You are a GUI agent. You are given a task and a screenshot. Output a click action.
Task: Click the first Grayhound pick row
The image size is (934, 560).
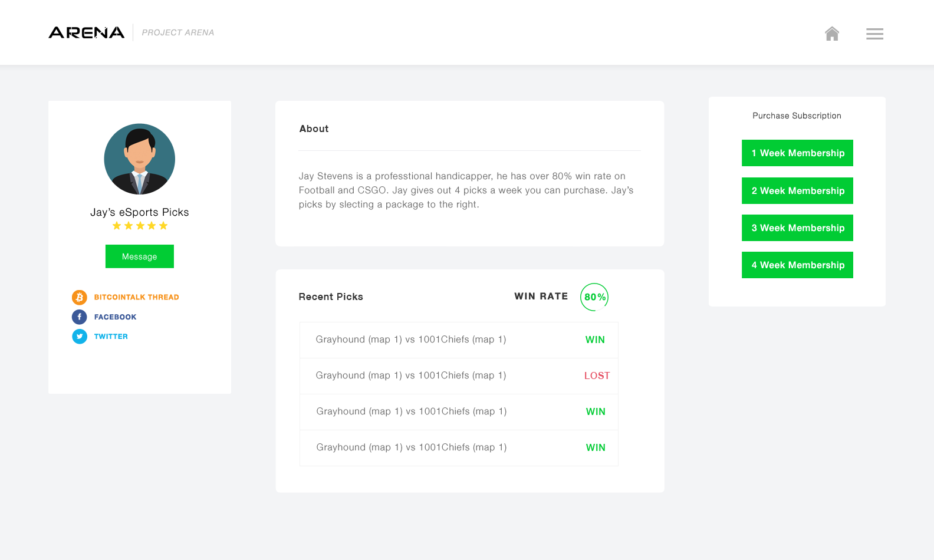[x=459, y=340]
